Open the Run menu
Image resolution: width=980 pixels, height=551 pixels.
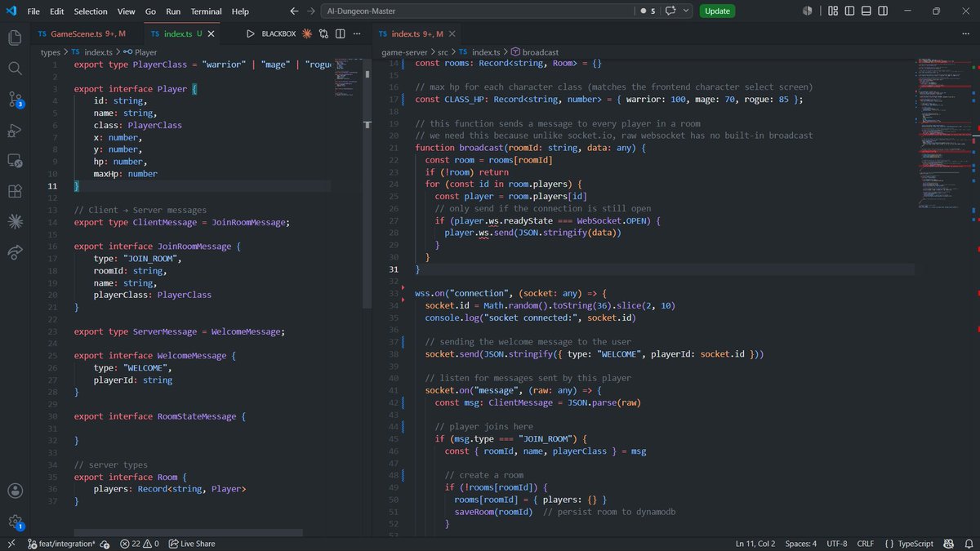click(x=173, y=11)
